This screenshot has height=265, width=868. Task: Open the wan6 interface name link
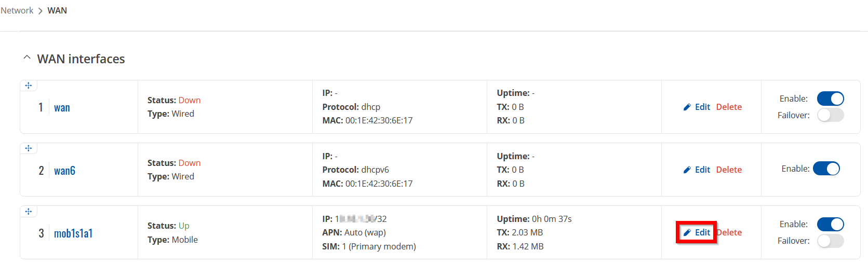64,171
